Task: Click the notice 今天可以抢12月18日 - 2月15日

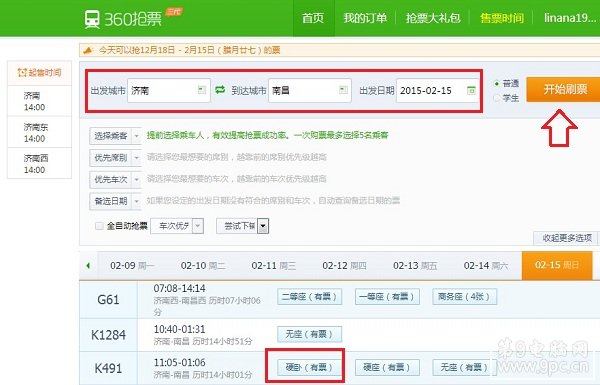Action: tap(189, 50)
